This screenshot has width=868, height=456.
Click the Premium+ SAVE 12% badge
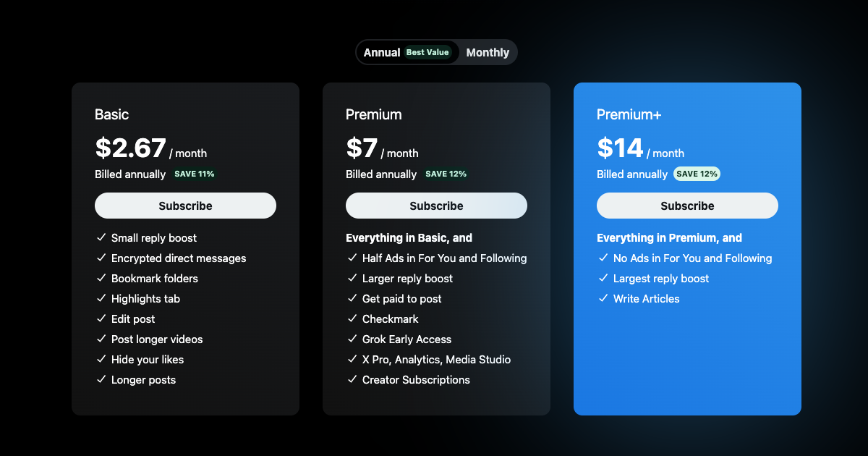pos(697,174)
